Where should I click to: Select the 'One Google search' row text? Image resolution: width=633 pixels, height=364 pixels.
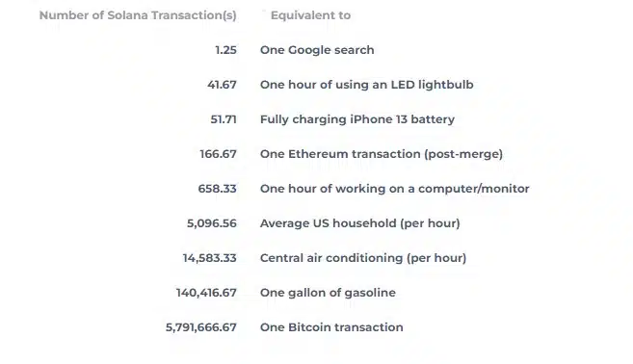pos(317,50)
